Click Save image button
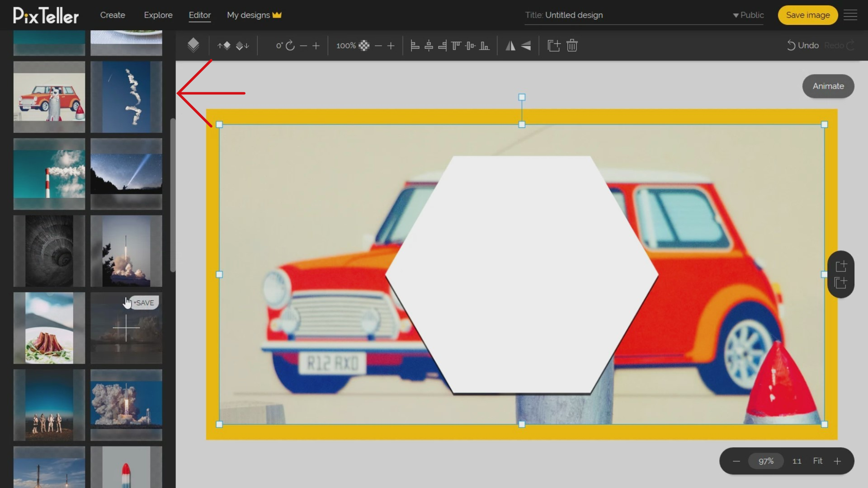868x488 pixels. [x=808, y=15]
